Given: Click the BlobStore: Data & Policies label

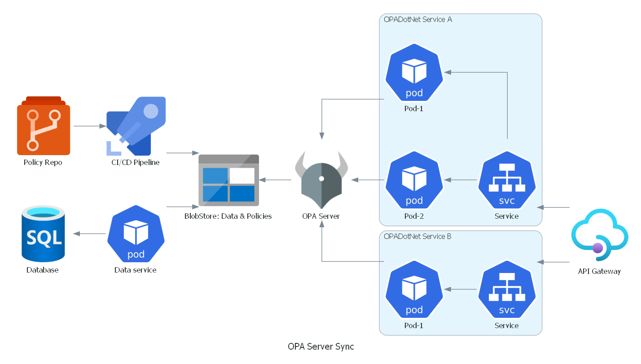Looking at the screenshot, I should coord(228,216).
